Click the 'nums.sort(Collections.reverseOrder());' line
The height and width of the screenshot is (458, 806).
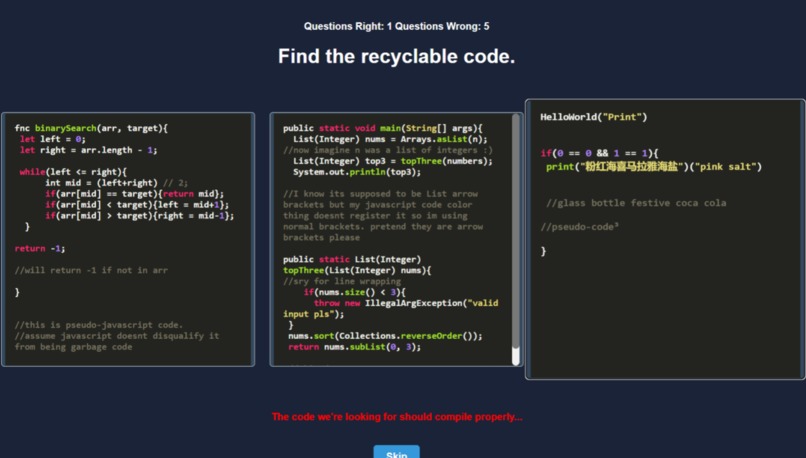385,336
